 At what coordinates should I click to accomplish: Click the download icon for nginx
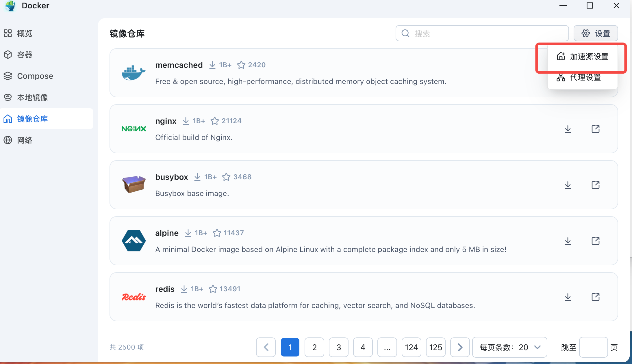[x=568, y=129]
